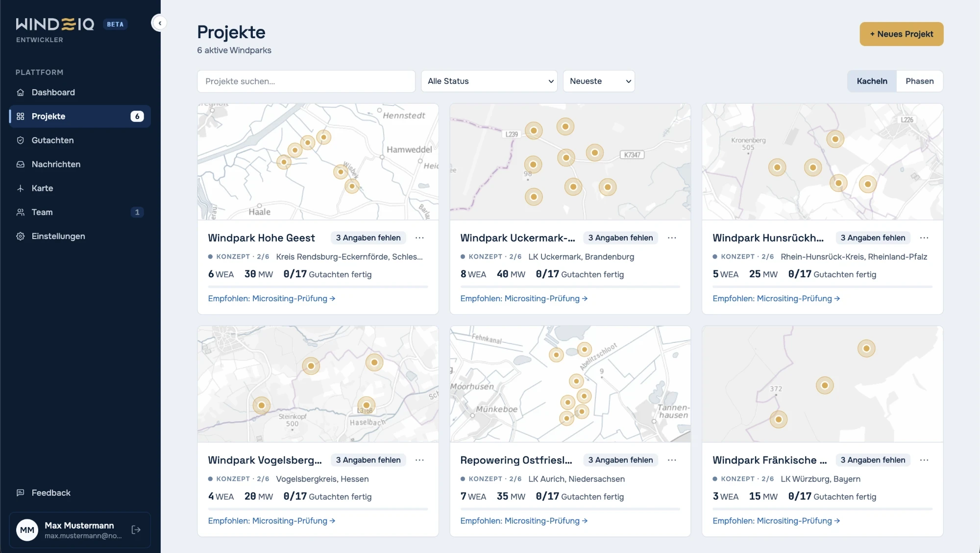Viewport: 980px width, 553px height.
Task: Open Nachrichten in the sidebar
Action: [80, 165]
